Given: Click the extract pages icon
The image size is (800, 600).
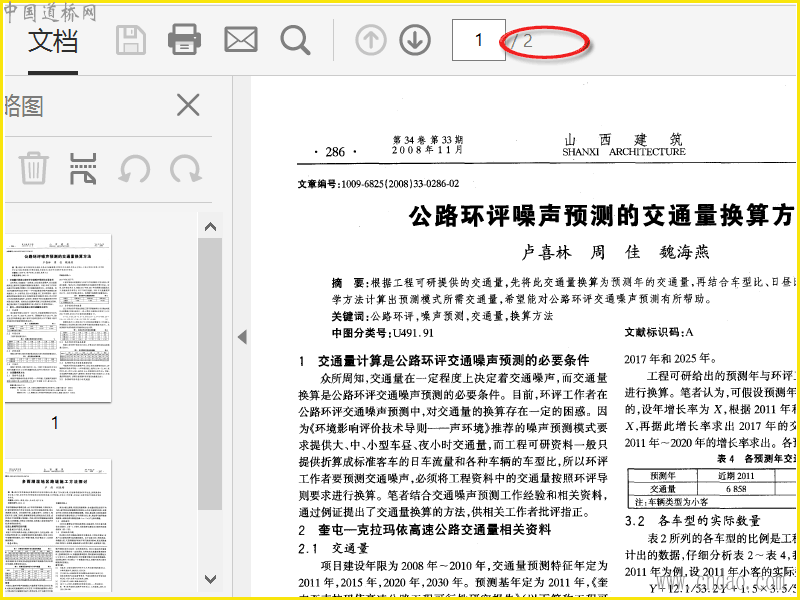Looking at the screenshot, I should (x=83, y=168).
